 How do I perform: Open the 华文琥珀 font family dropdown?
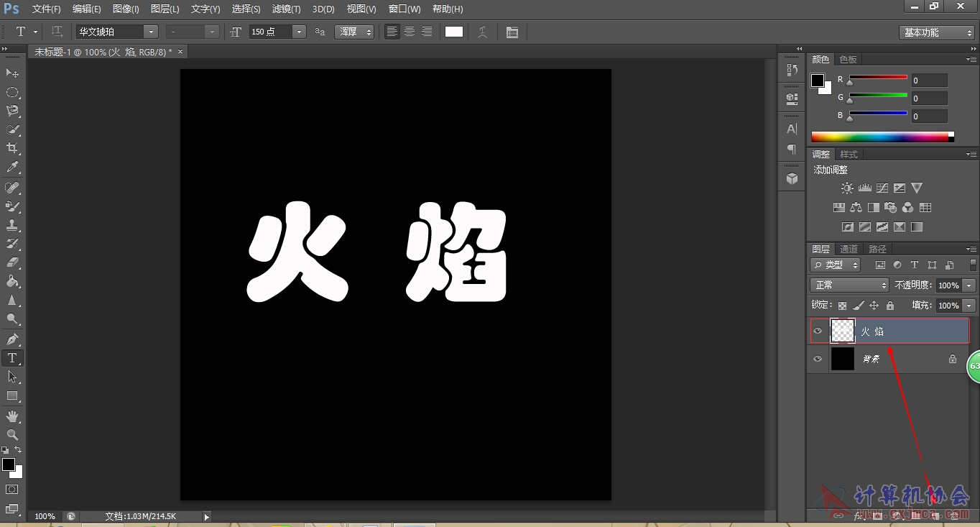point(116,32)
